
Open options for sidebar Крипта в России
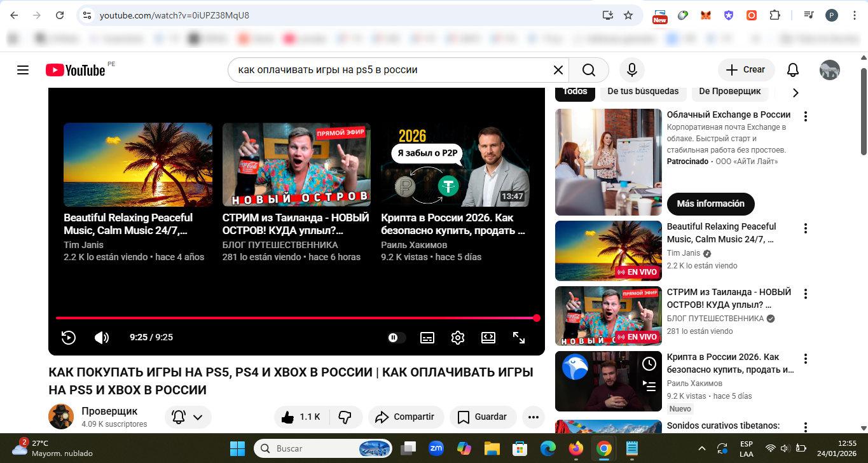[x=806, y=359]
